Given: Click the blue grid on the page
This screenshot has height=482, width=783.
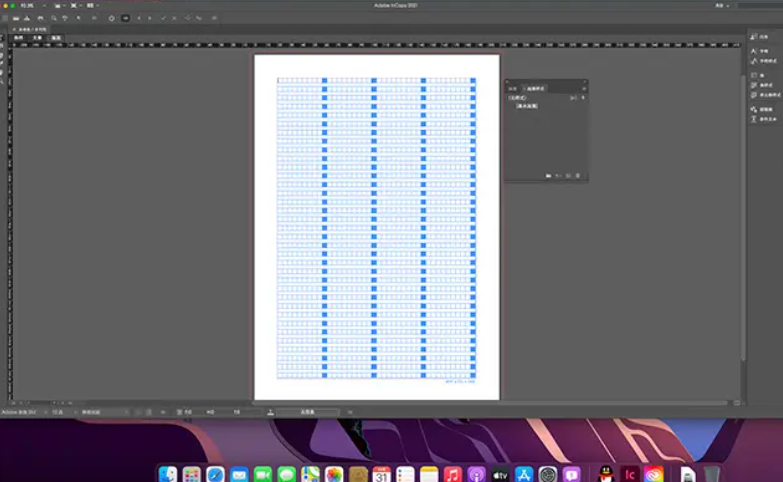Looking at the screenshot, I should 376,228.
